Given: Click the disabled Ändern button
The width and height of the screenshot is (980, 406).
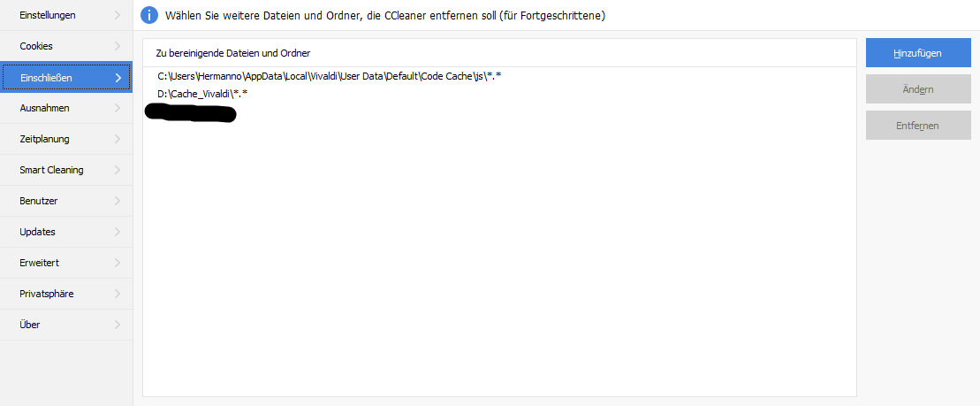Looking at the screenshot, I should [918, 89].
